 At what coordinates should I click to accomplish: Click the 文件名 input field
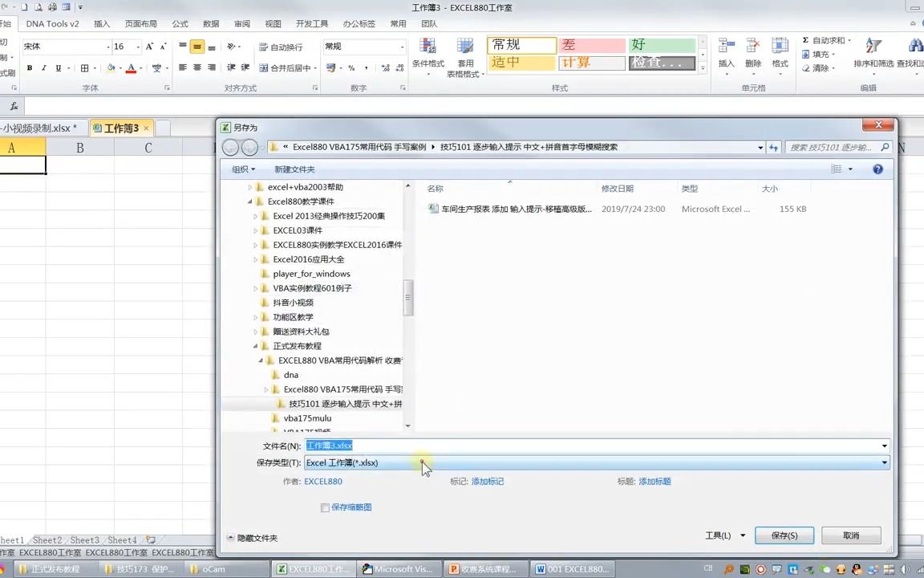tap(592, 446)
